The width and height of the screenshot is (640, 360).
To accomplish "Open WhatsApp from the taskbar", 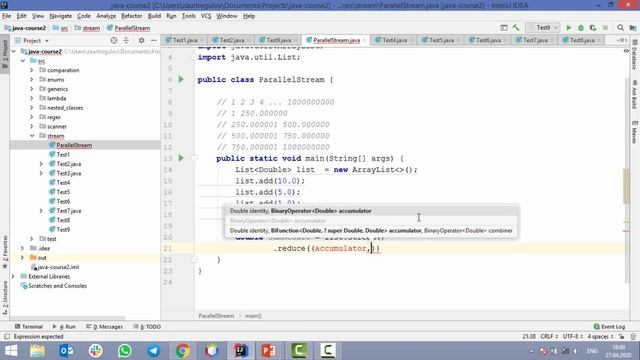I will [x=124, y=351].
